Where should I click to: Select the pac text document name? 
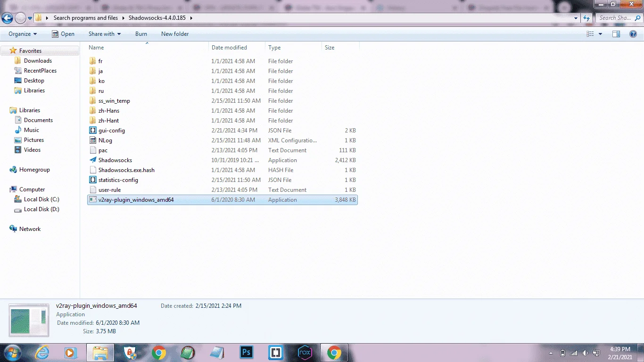coord(103,150)
